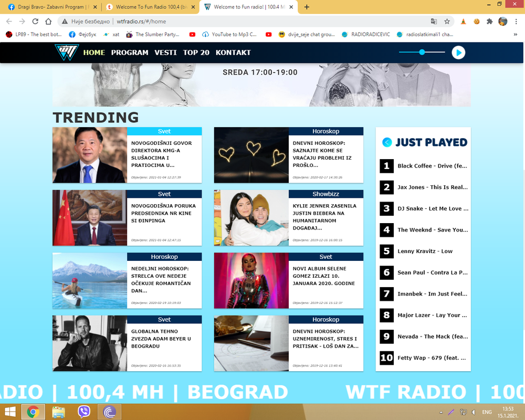Open Kylie Jenner Justin Bieber article

tap(324, 217)
